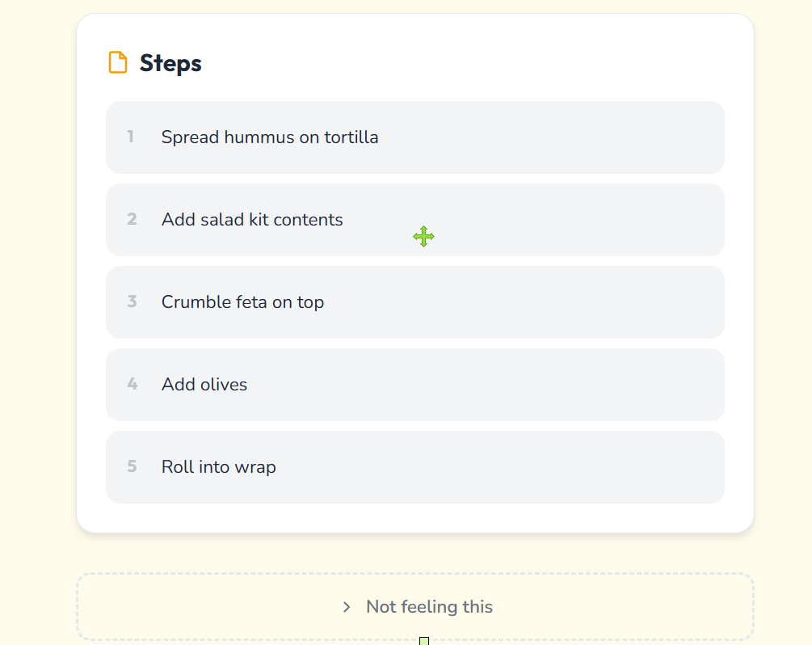Click the Add olives step text
This screenshot has width=812, height=645.
coord(204,385)
